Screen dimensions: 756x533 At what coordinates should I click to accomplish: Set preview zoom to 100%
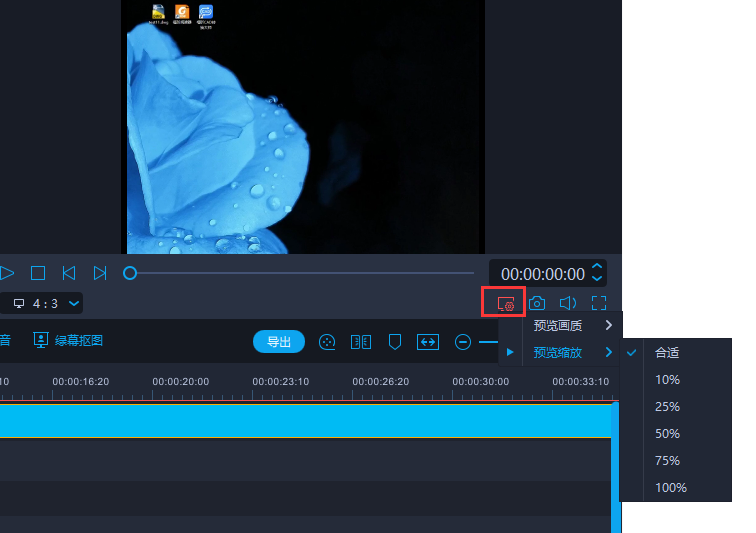coord(670,488)
